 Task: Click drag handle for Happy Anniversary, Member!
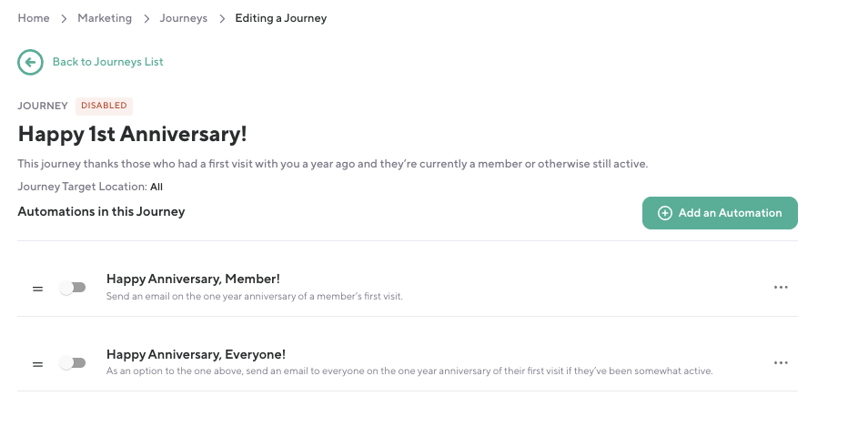(x=37, y=288)
